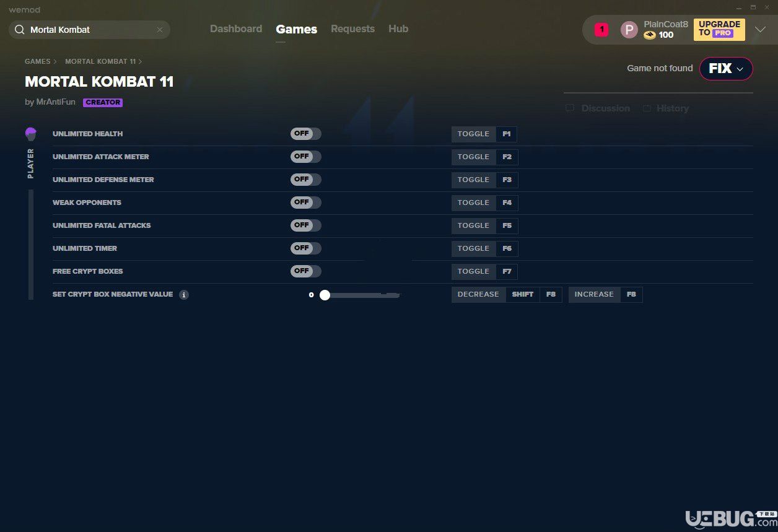Toggle Unlimited Fatal Attacks on
This screenshot has width=778, height=532.
pos(306,225)
